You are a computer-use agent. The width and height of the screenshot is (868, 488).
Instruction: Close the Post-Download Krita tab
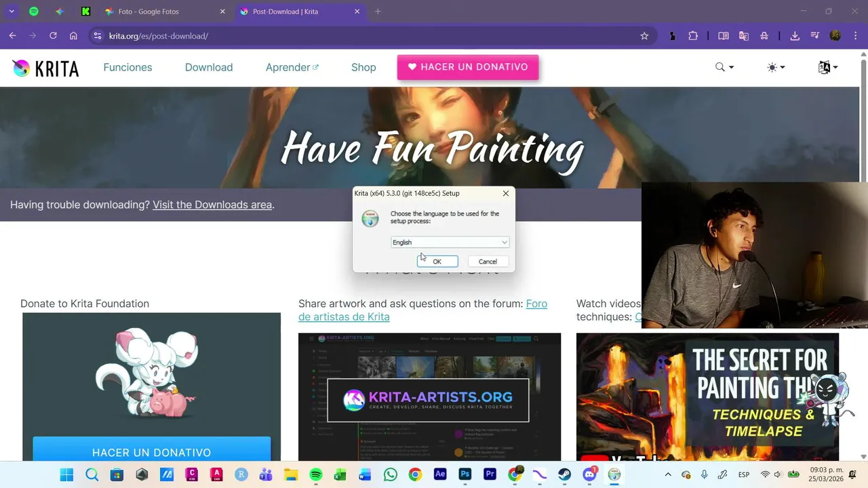(357, 12)
